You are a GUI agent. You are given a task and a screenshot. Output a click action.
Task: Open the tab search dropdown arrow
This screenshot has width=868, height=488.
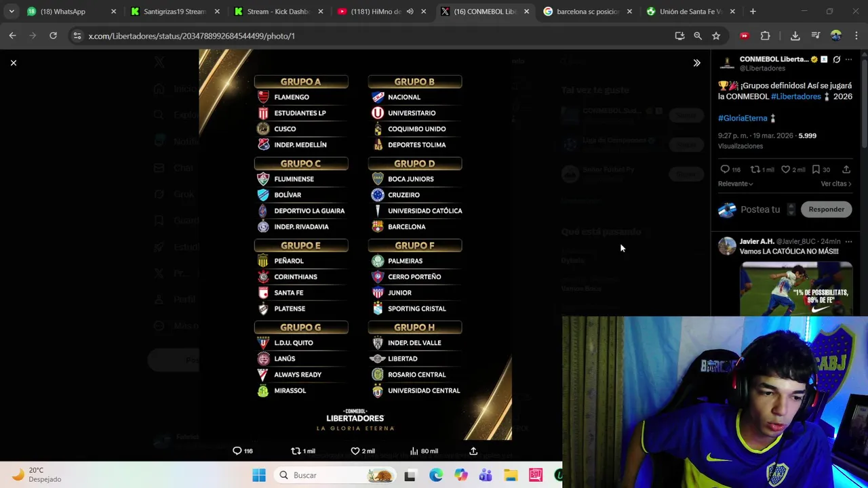[12, 12]
